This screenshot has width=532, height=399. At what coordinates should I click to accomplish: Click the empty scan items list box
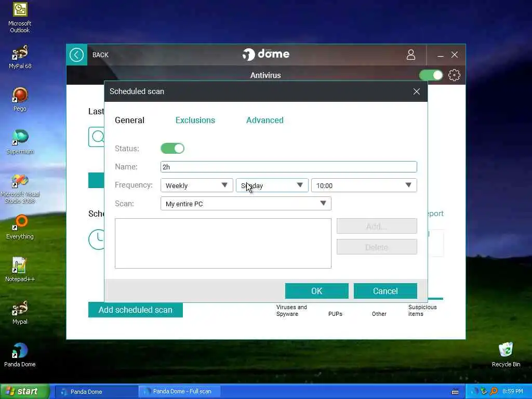(x=223, y=243)
